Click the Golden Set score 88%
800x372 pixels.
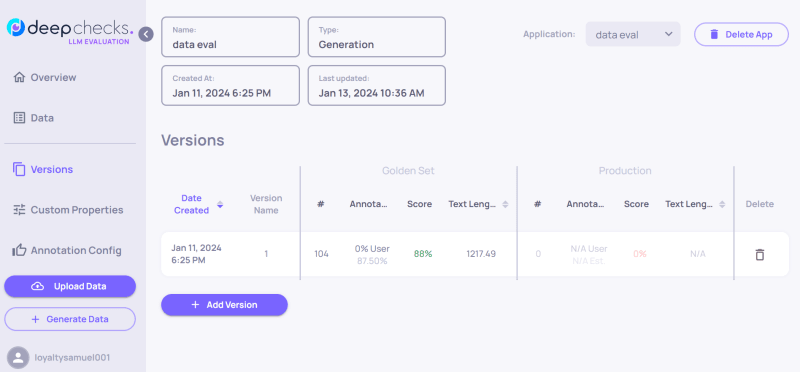pyautogui.click(x=423, y=254)
